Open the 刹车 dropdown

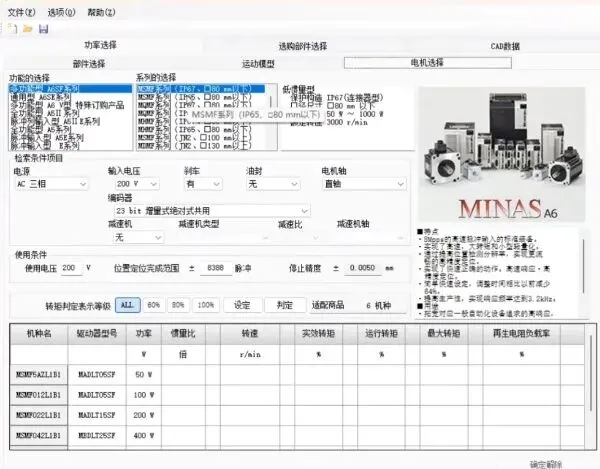[203, 184]
